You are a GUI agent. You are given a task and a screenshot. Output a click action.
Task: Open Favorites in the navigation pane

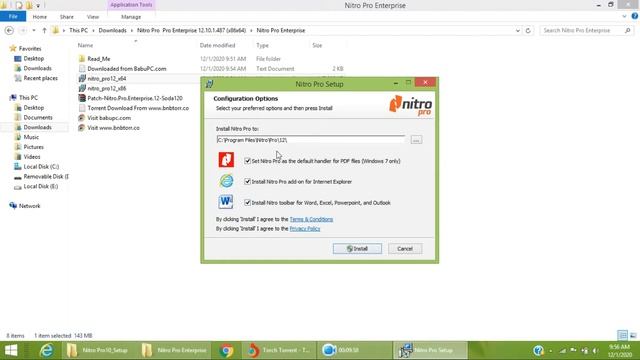(30, 49)
